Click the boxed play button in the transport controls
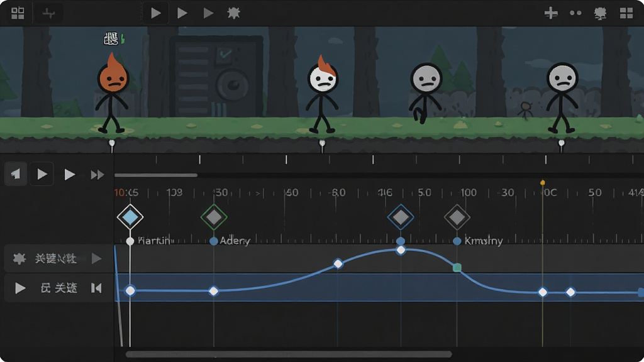This screenshot has width=644, height=362. [42, 175]
